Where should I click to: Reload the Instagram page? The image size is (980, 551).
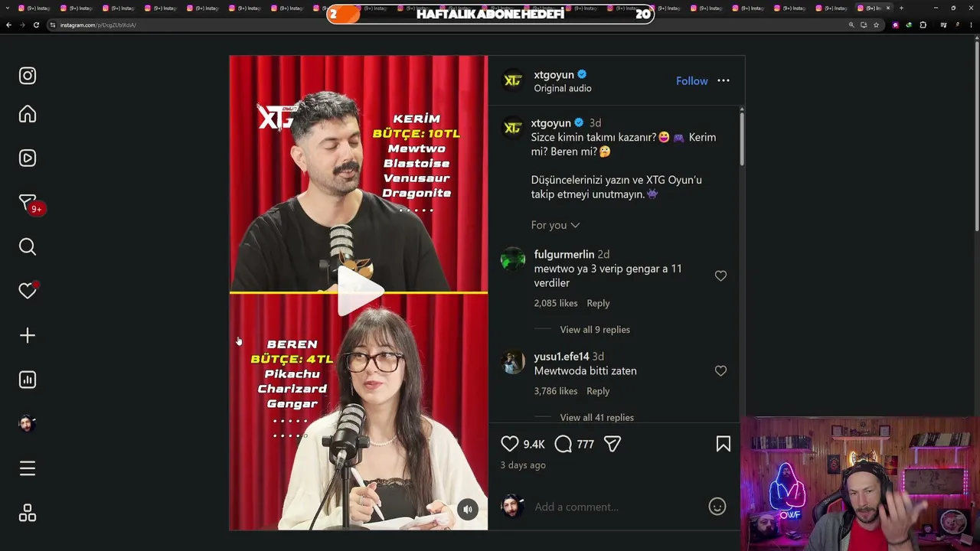click(x=36, y=24)
